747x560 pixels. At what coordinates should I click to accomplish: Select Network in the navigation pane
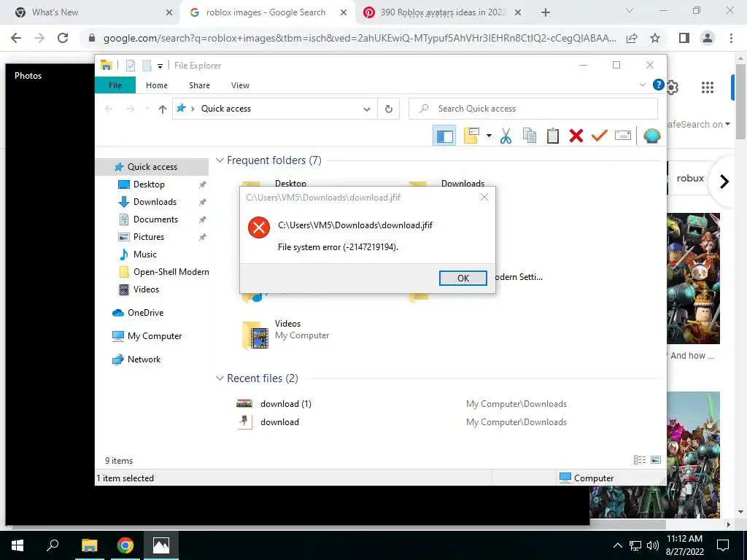(144, 359)
